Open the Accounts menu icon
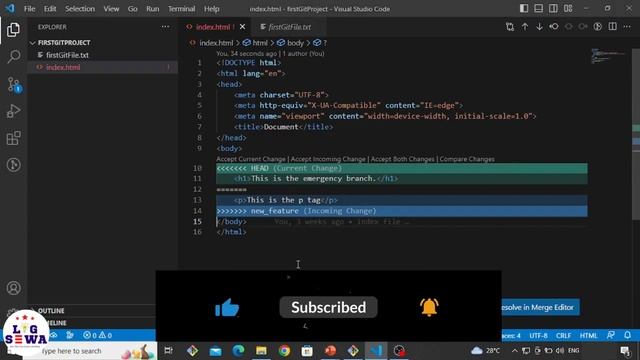 (13, 288)
